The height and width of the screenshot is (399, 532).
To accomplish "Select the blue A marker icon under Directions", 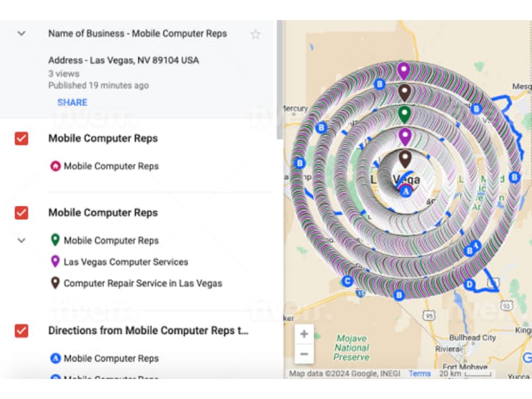I will 55,359.
